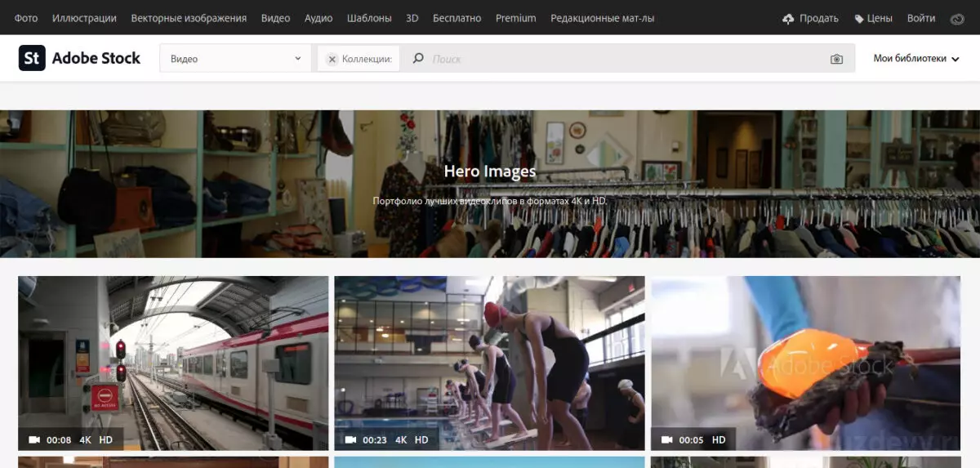The image size is (980, 468).
Task: Click the cloud upload icon beside Продать
Action: point(788,18)
